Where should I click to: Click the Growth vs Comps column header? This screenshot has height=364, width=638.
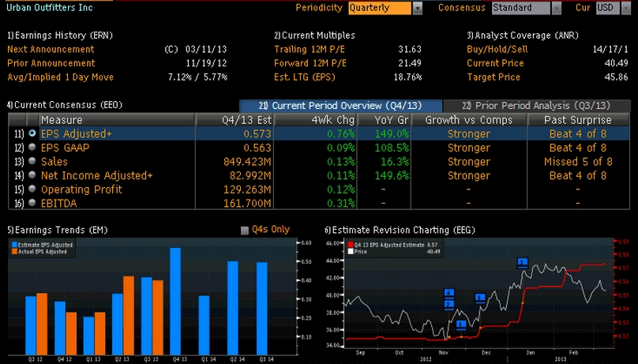click(469, 120)
